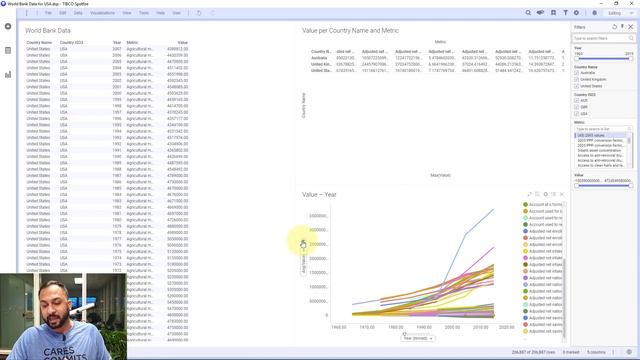This screenshot has width=640, height=360.
Task: Open Value – Year visualization properties gear
Action: tap(545, 194)
